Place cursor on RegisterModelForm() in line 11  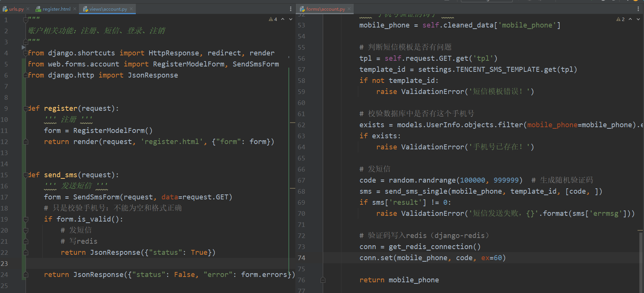[113, 131]
